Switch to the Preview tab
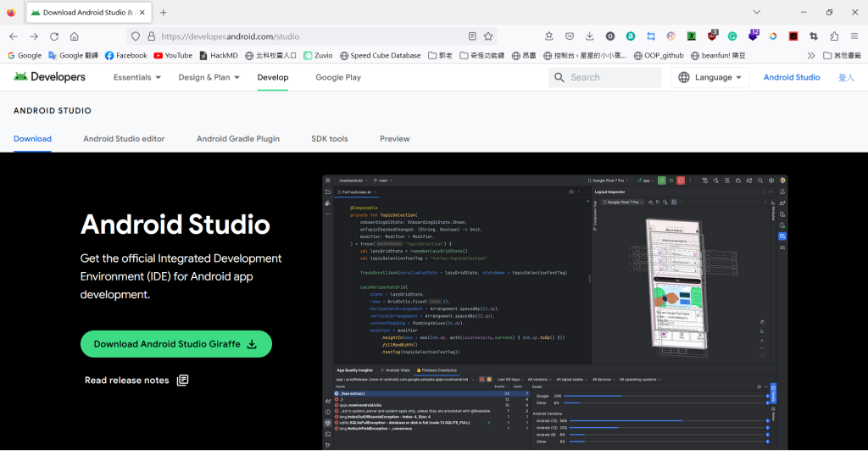The image size is (868, 461). (x=394, y=139)
